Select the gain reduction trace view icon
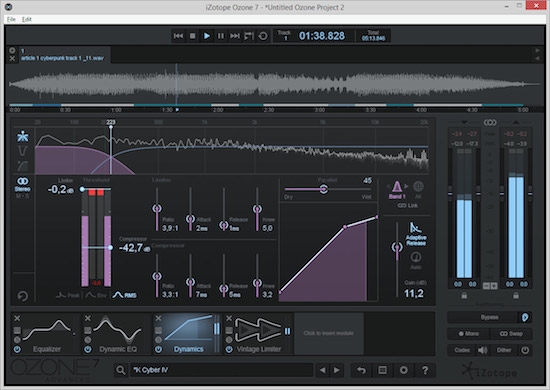Screen dimensions: 550x390 [x=23, y=151]
